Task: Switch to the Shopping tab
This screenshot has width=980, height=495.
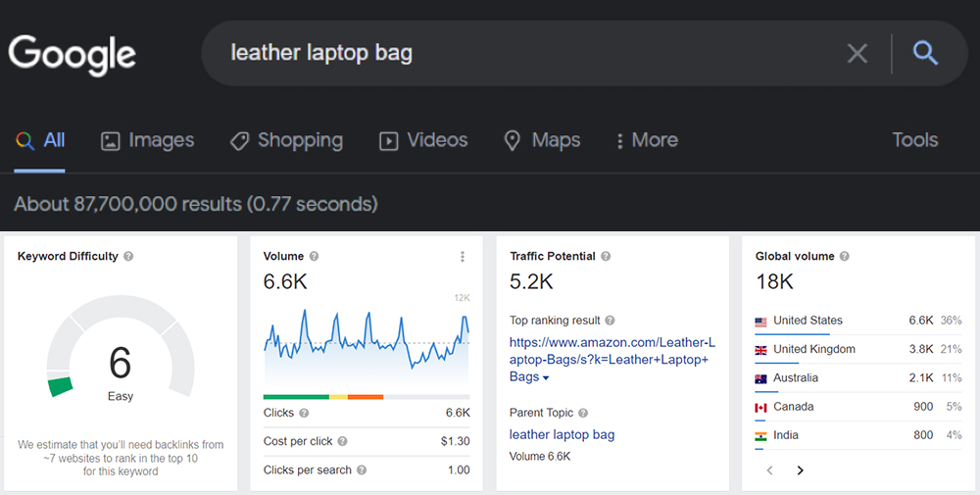Action: (286, 140)
